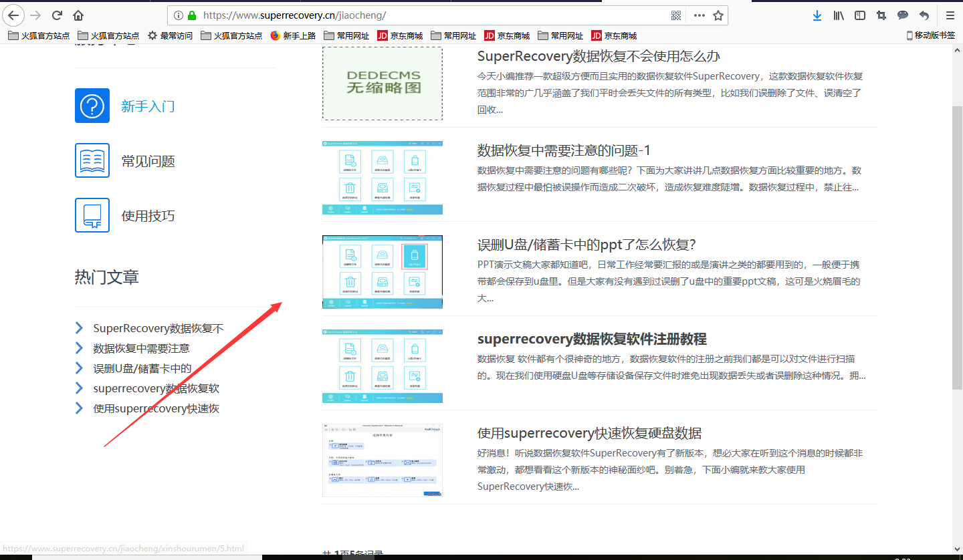The image size is (963, 560).
Task: Click summary text starting 'PPT演示文稿大家都知道吧'
Action: tap(669, 281)
